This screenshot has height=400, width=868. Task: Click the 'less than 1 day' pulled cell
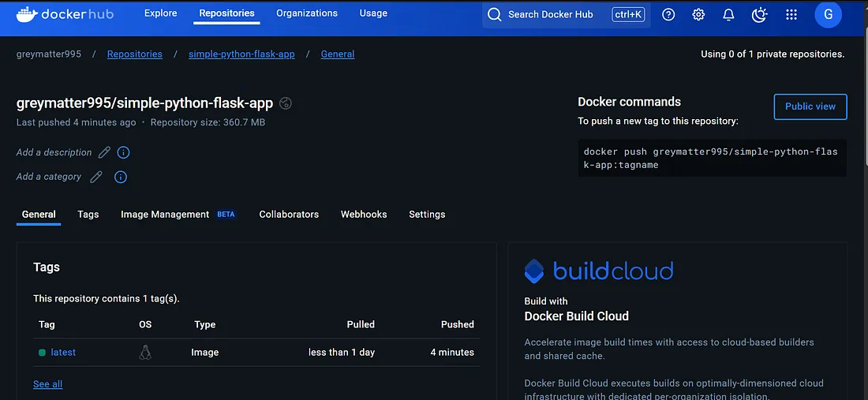342,353
